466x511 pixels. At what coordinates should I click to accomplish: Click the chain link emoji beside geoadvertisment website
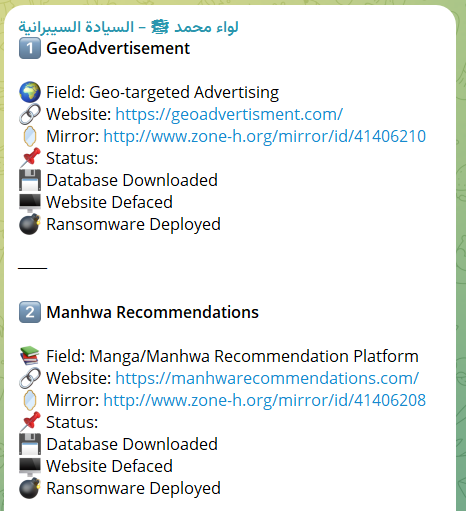pos(30,114)
